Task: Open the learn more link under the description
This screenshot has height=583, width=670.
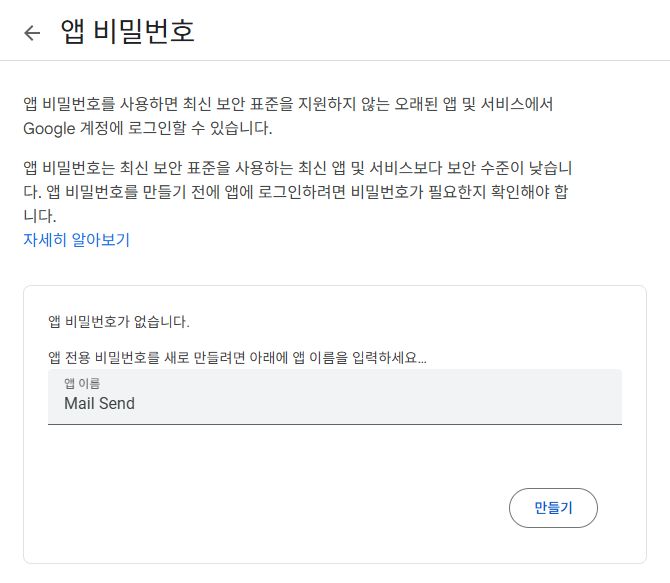Action: (77, 240)
